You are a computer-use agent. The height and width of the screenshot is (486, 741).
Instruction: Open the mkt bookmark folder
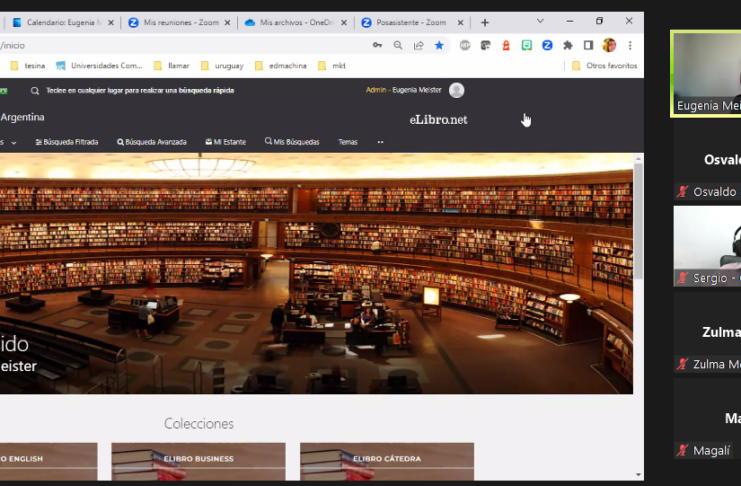(332, 66)
